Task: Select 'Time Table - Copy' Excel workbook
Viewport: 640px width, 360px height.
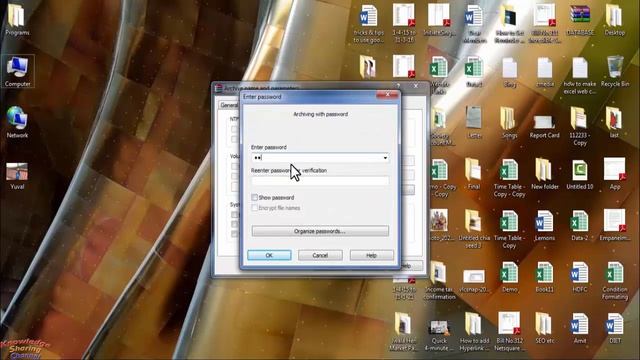Action: tap(509, 229)
